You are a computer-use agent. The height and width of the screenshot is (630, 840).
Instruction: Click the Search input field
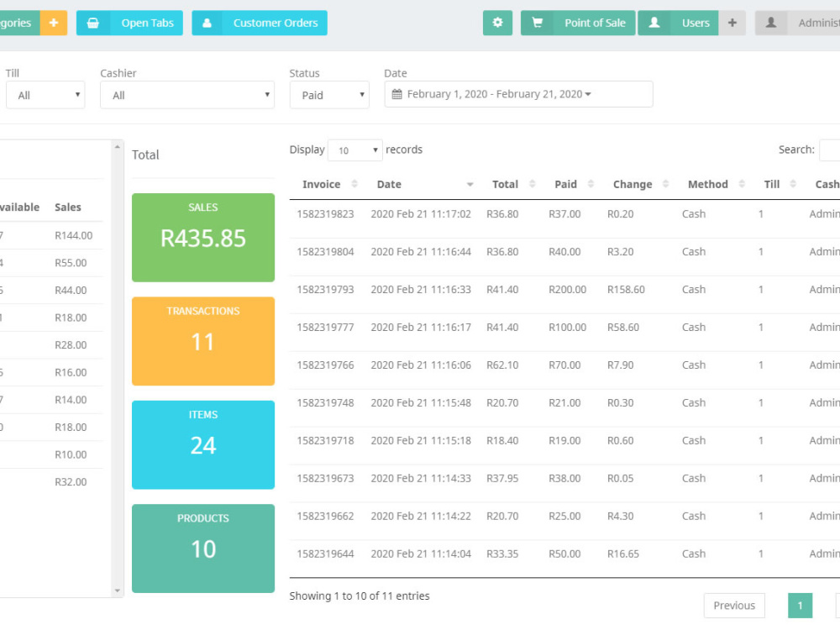coord(830,150)
